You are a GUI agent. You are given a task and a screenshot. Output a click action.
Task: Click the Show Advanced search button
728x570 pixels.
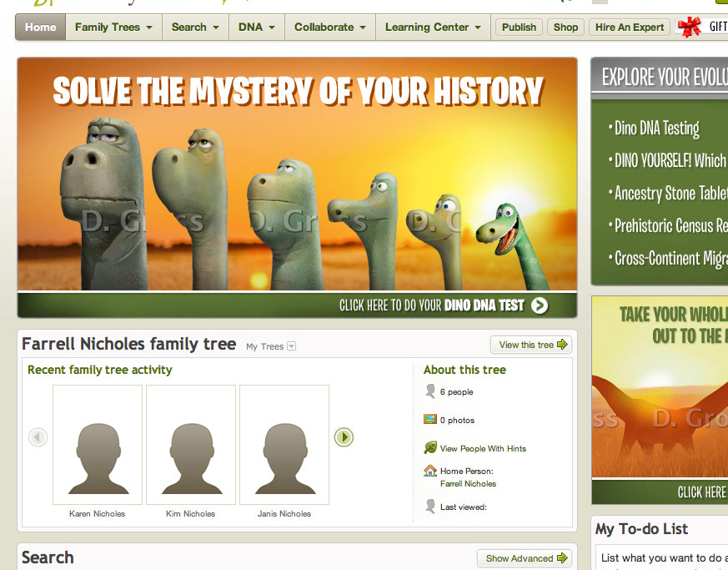(525, 558)
